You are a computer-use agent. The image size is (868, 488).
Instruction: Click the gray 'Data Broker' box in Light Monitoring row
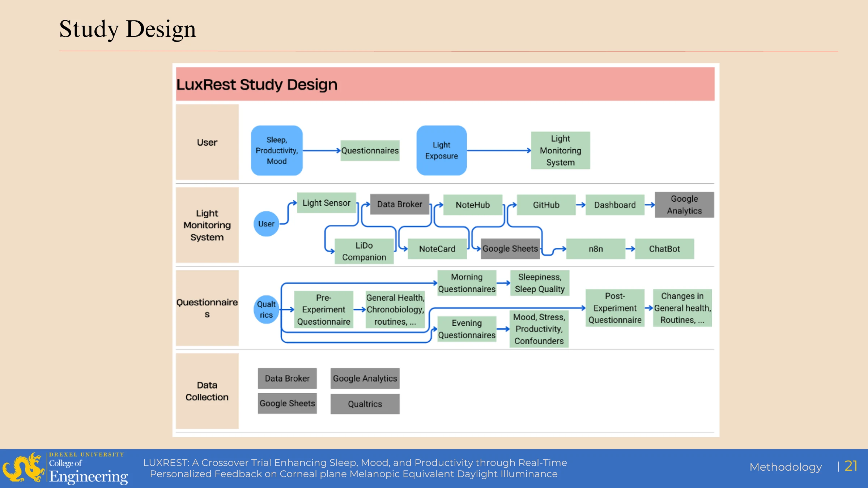pos(400,204)
